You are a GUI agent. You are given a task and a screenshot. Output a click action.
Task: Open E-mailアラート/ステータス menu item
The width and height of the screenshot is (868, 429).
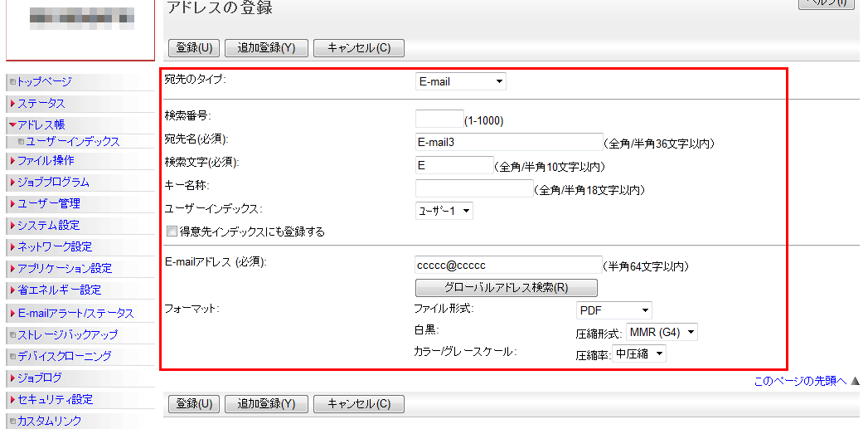click(75, 313)
